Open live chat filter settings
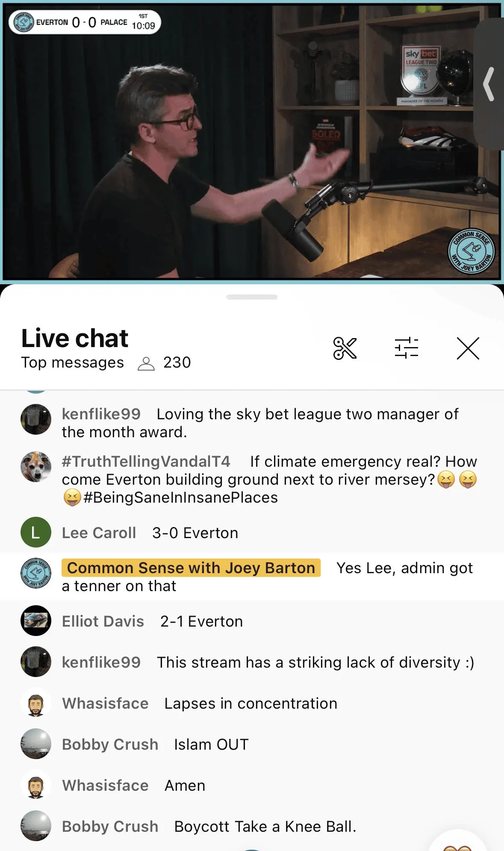Screen dimensions: 504x851 pos(406,348)
